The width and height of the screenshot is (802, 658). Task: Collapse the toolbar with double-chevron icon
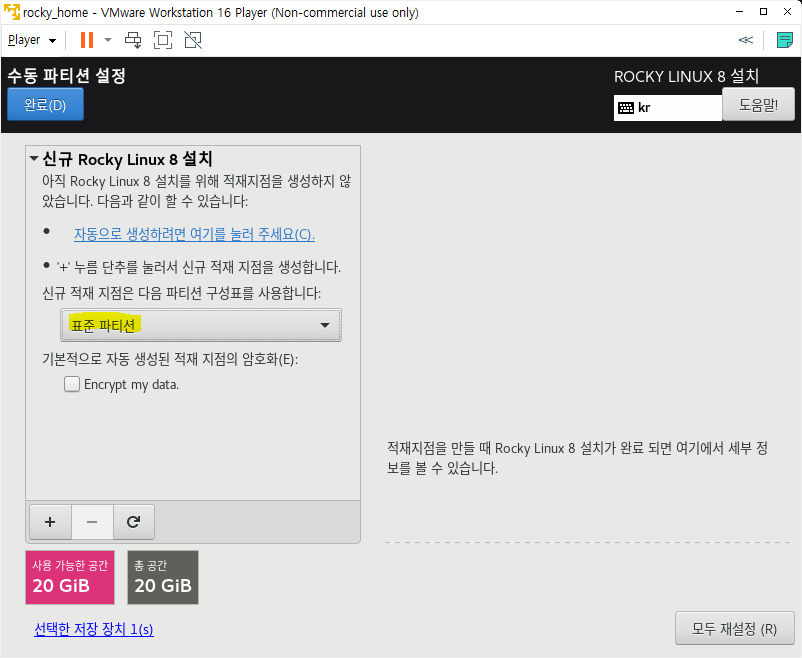tap(746, 40)
